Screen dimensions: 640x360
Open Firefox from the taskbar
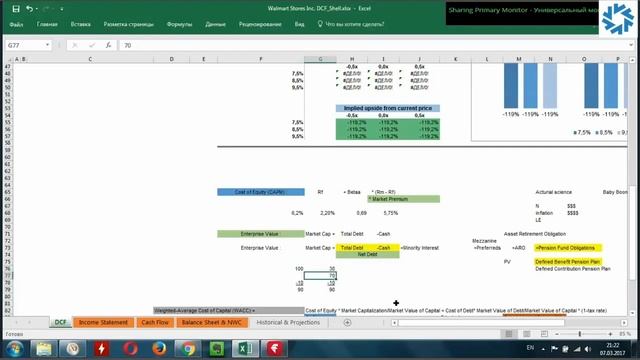click(x=159, y=349)
